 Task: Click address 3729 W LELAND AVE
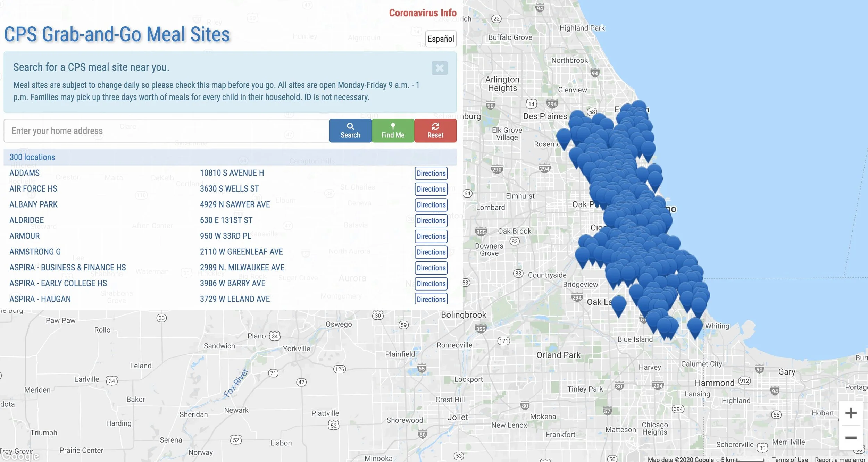point(235,299)
